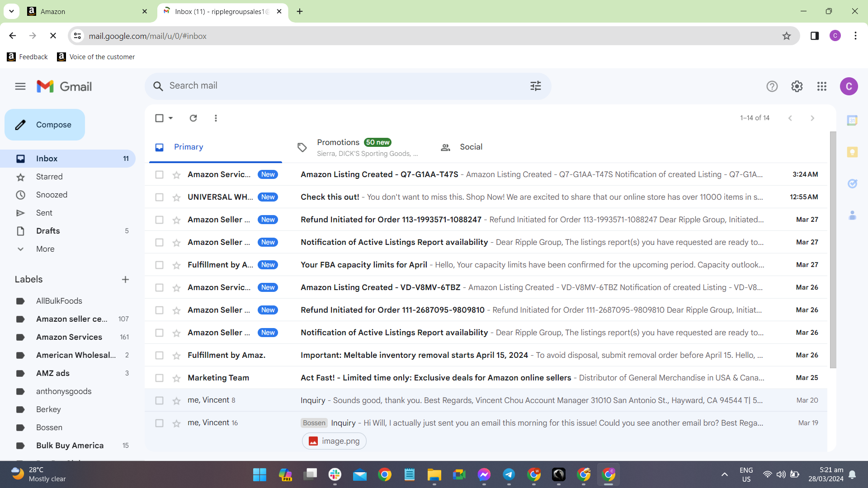Go back in browser

click(13, 36)
